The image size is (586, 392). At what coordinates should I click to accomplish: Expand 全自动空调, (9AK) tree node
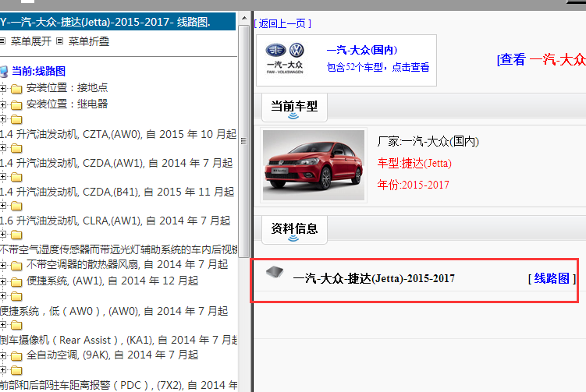coord(2,356)
